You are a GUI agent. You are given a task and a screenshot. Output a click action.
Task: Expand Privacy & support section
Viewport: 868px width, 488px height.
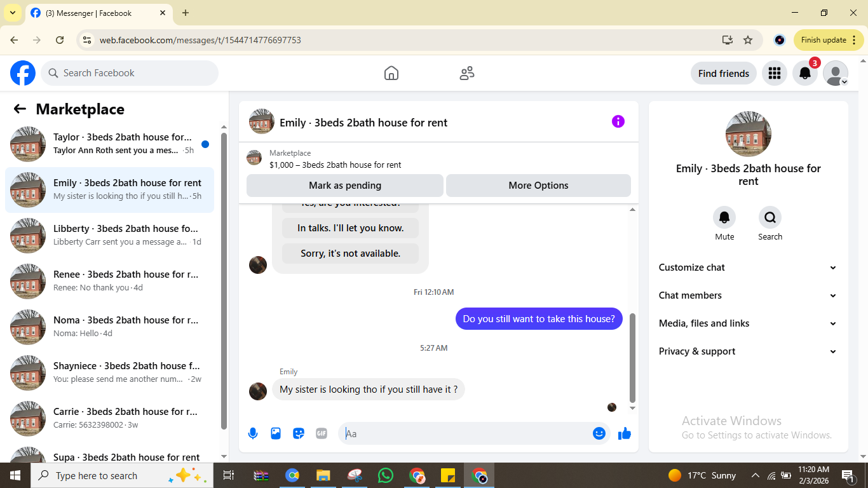748,351
